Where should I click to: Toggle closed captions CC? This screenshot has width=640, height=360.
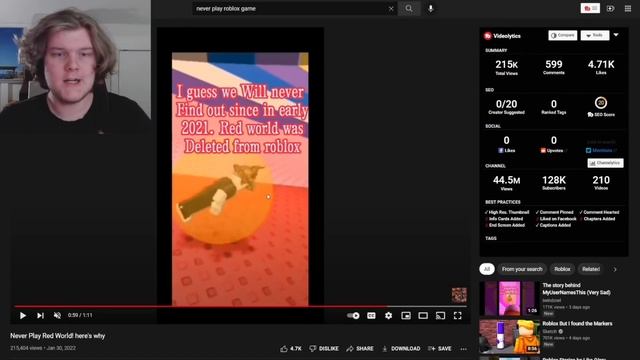coord(371,316)
